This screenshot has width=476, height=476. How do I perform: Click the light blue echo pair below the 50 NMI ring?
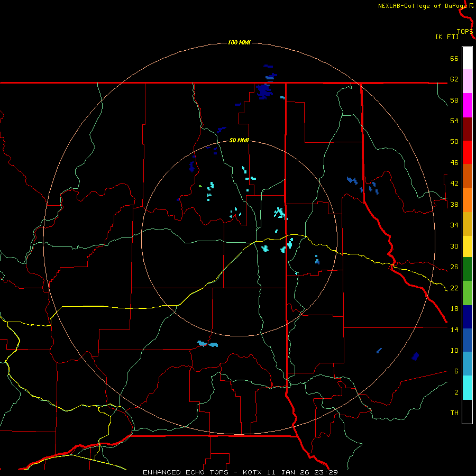pos(208,344)
